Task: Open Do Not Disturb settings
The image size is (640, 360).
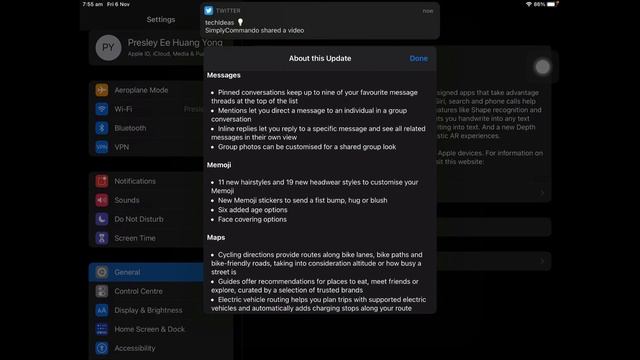Action: pos(147,219)
